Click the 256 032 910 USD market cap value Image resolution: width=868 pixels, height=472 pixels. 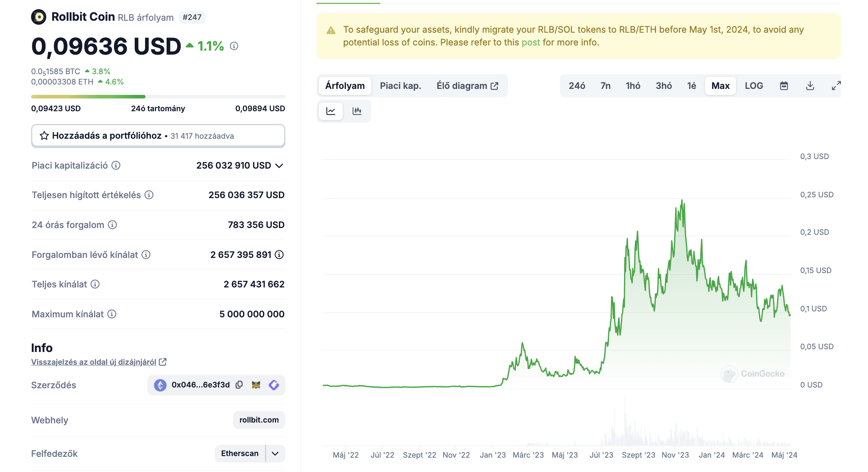click(x=234, y=165)
